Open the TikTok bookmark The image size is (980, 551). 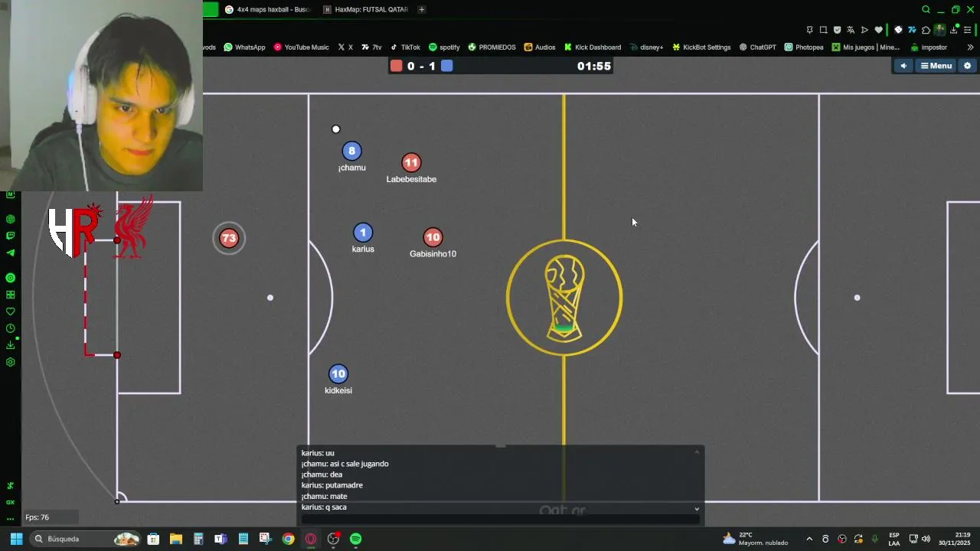pos(405,47)
